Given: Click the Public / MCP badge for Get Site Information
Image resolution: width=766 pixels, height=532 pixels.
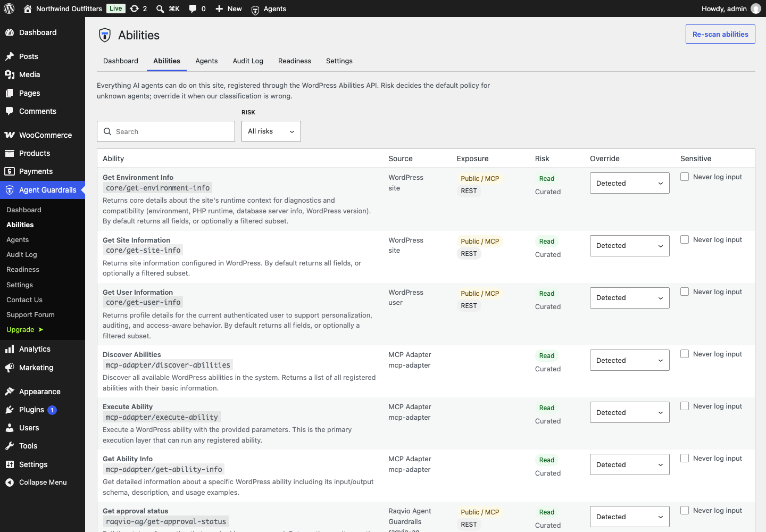Looking at the screenshot, I should tap(480, 241).
